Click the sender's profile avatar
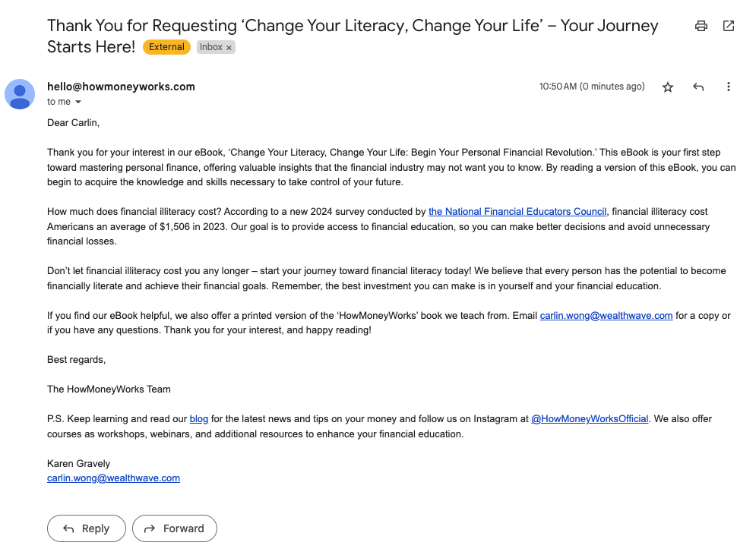Image resolution: width=756 pixels, height=555 pixels. (x=20, y=94)
